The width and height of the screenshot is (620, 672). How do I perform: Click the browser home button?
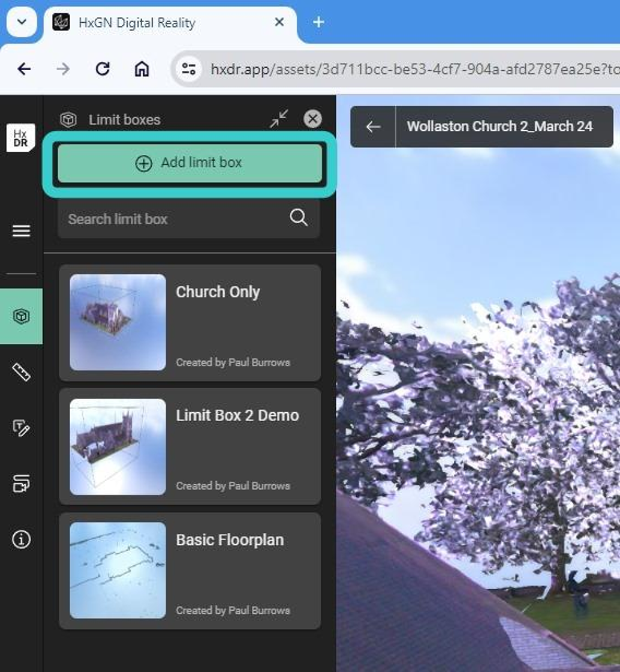point(142,68)
